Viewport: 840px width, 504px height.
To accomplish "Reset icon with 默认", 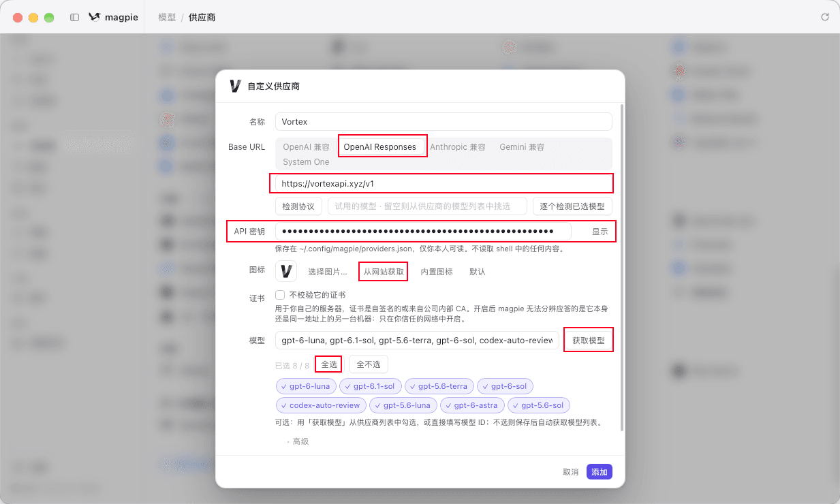I will point(478,271).
